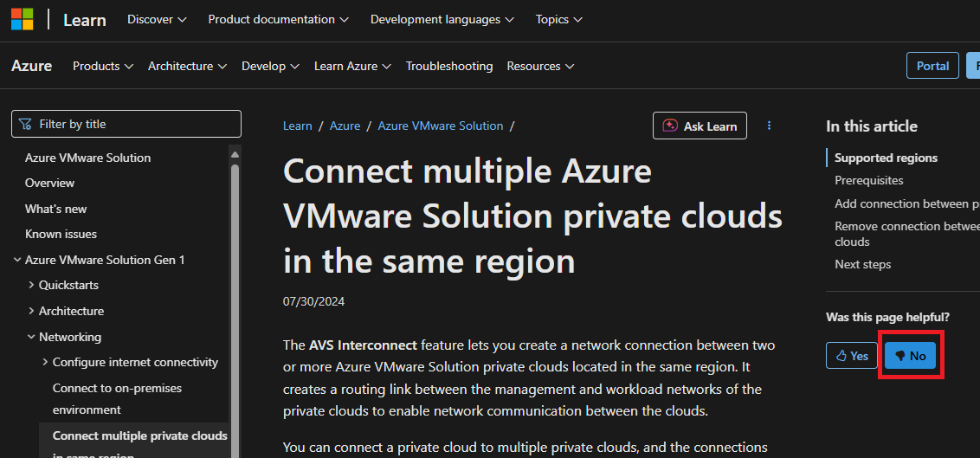
Task: Expand the Quickstarts node
Action: [31, 285]
